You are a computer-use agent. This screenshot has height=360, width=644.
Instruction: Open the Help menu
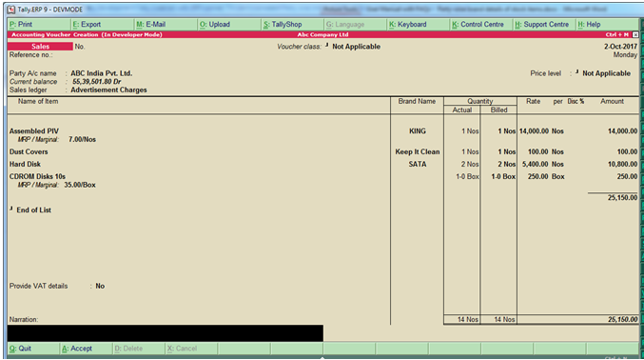click(x=607, y=24)
